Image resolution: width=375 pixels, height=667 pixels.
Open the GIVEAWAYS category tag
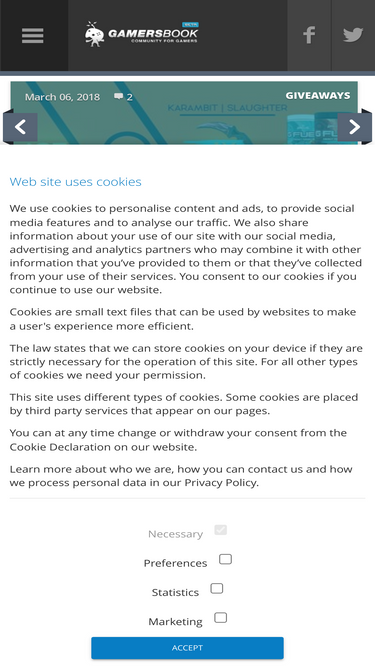coord(318,96)
